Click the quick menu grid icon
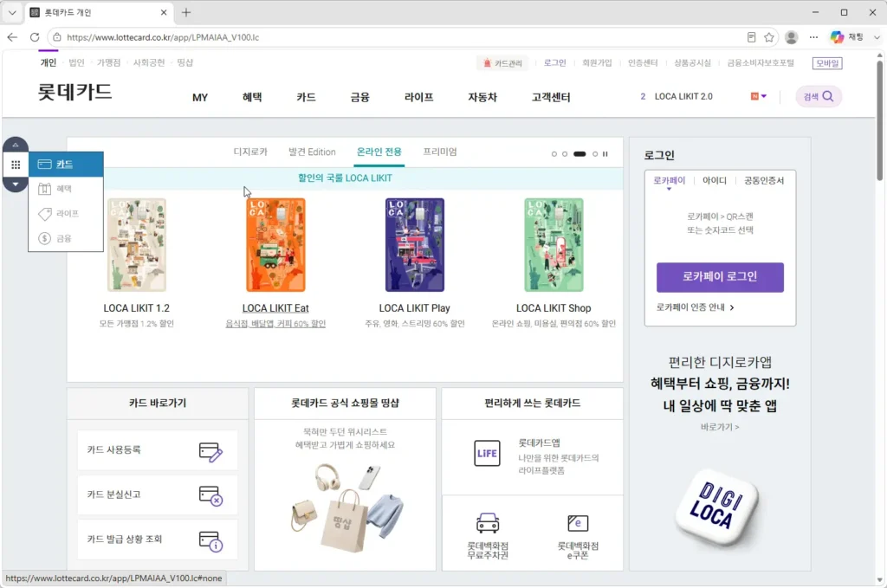The height and width of the screenshot is (588, 887). click(16, 165)
